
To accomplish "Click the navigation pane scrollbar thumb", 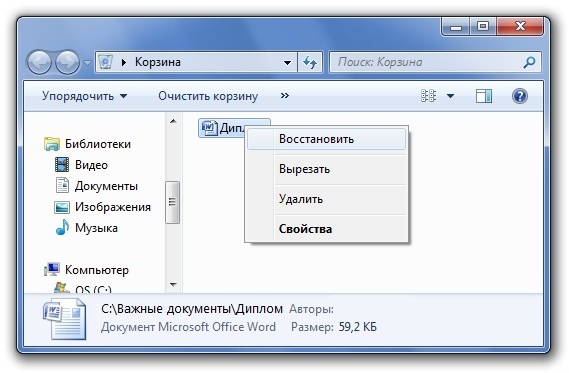I will click(x=172, y=202).
